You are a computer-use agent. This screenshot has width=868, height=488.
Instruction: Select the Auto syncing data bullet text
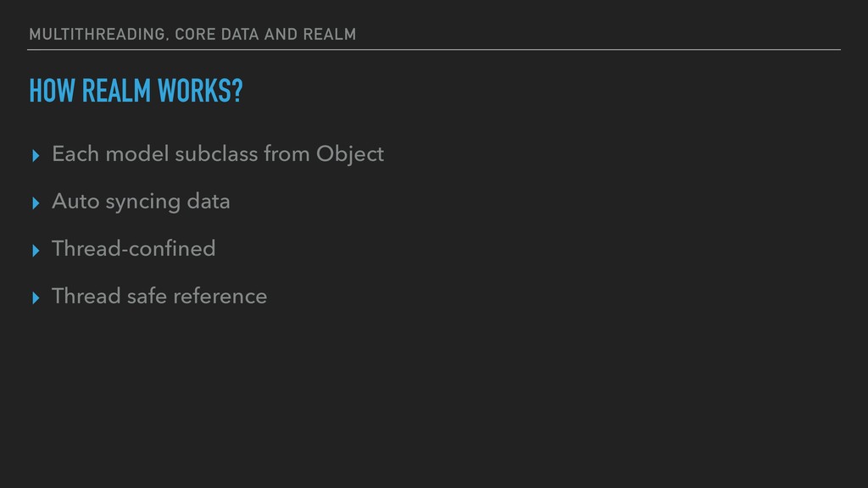141,202
